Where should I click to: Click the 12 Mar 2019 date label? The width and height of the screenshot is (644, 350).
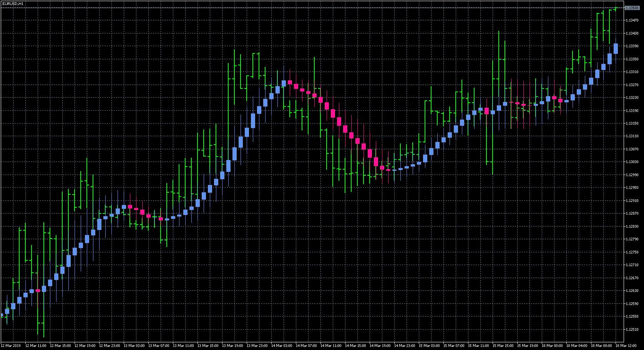[11, 346]
